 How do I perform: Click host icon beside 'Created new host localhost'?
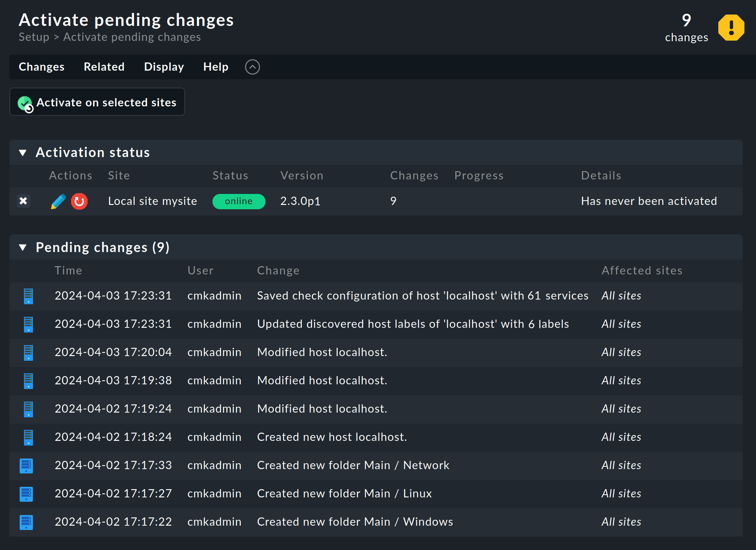[28, 437]
